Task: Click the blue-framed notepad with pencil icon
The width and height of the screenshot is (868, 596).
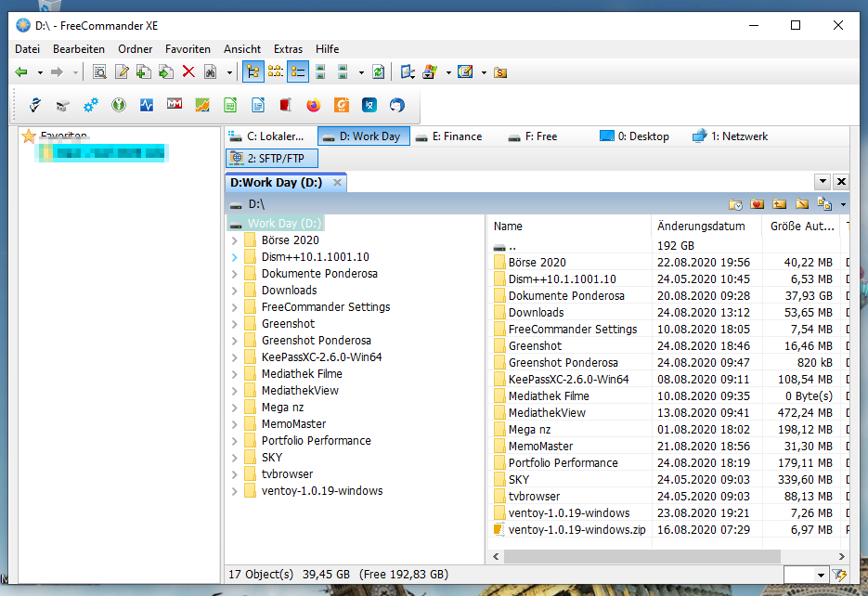Action: click(465, 71)
